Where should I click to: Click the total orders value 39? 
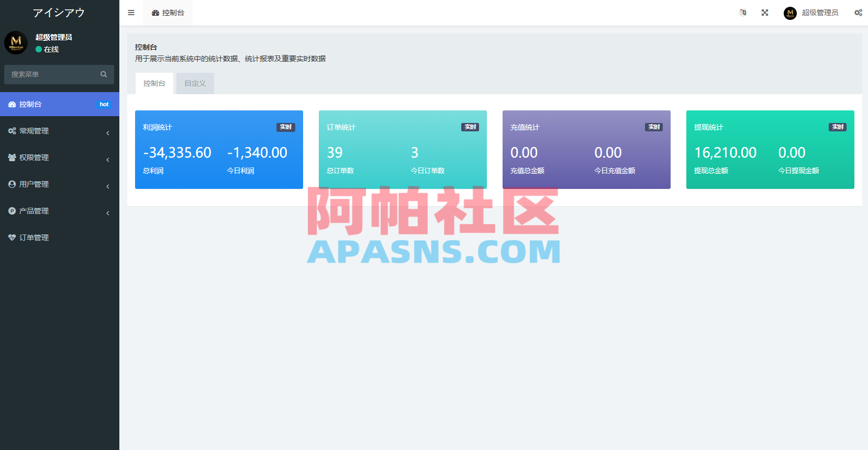[x=335, y=153]
